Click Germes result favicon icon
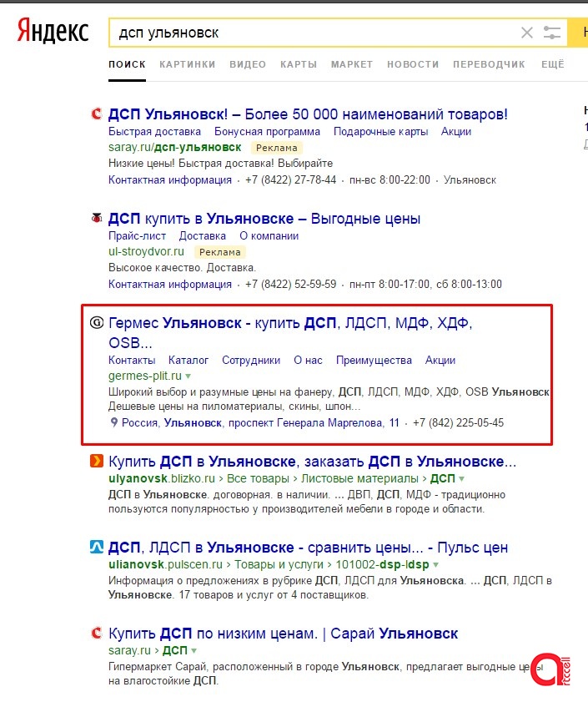This screenshot has height=707, width=588. [x=97, y=323]
